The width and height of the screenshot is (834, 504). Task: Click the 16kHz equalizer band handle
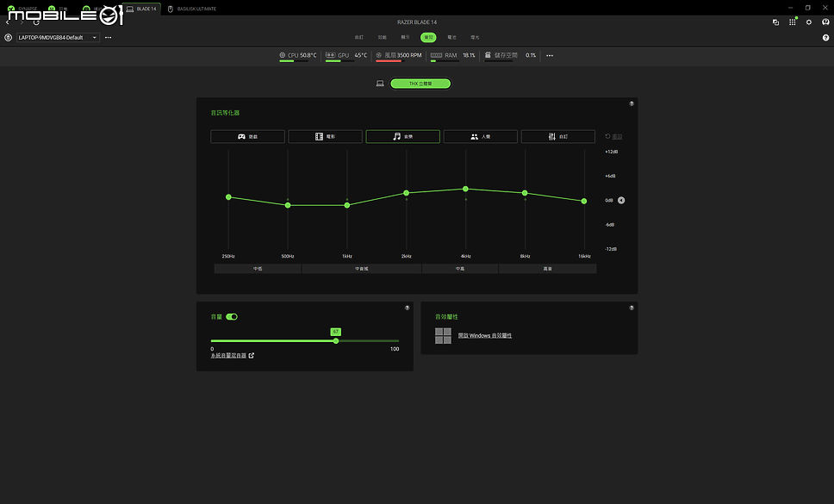[584, 201]
